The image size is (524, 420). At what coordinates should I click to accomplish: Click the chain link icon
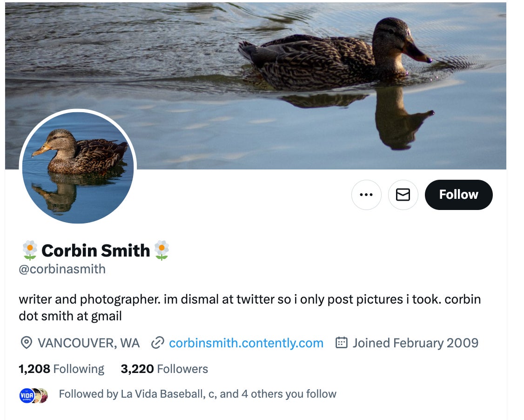(158, 343)
